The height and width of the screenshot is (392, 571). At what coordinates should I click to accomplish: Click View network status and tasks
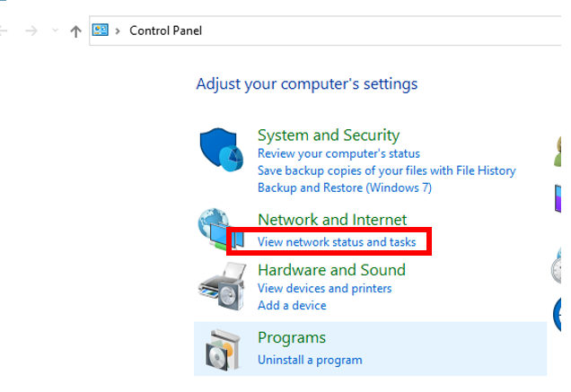336,242
